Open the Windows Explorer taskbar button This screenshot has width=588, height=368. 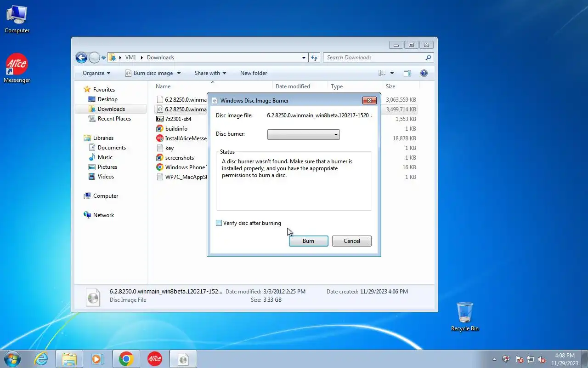pos(69,359)
